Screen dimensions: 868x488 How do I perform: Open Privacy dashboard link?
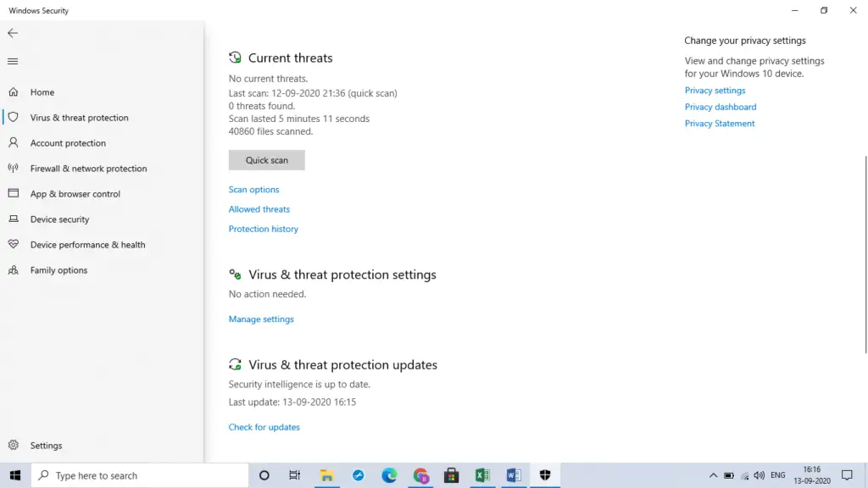tap(721, 107)
